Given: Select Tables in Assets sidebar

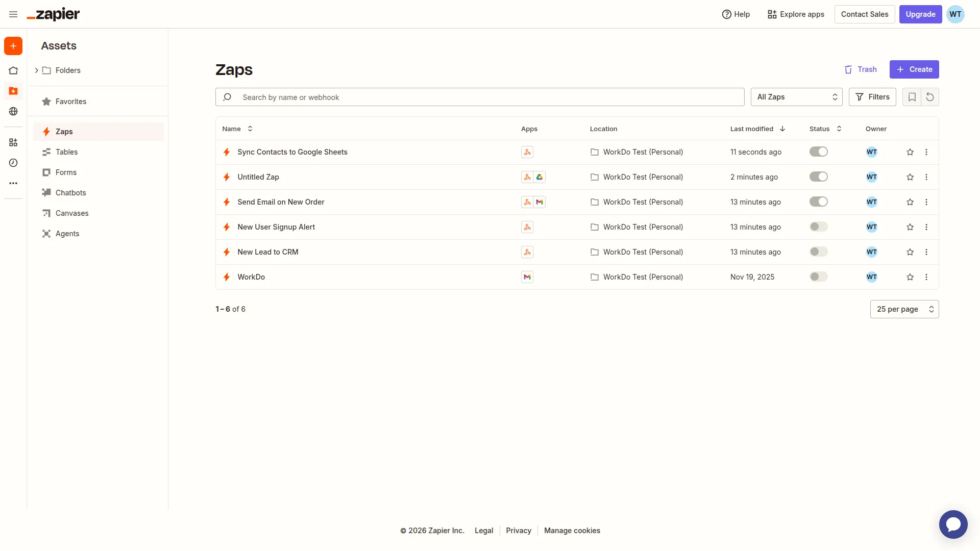Looking at the screenshot, I should point(99,152).
